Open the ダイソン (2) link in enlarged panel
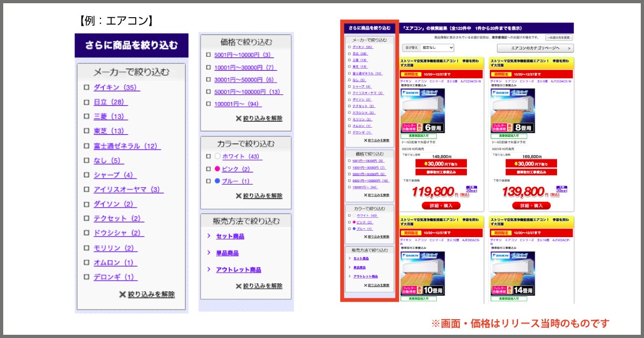 point(115,204)
